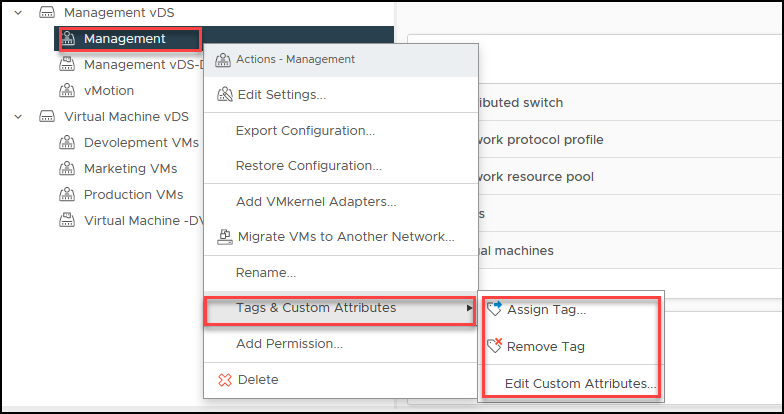
Task: Collapse the Management vDS tree node
Action: (x=18, y=12)
